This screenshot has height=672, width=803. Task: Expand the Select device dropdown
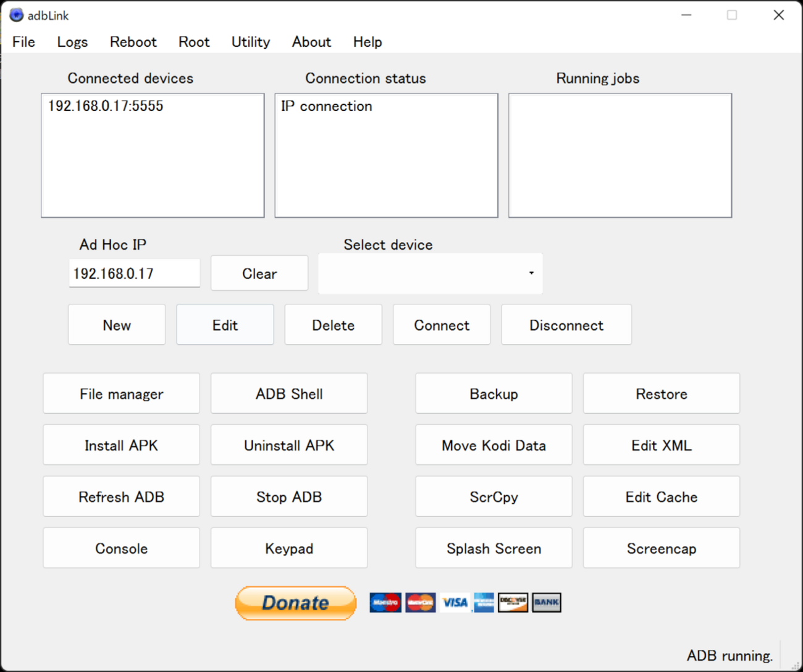pyautogui.click(x=531, y=273)
